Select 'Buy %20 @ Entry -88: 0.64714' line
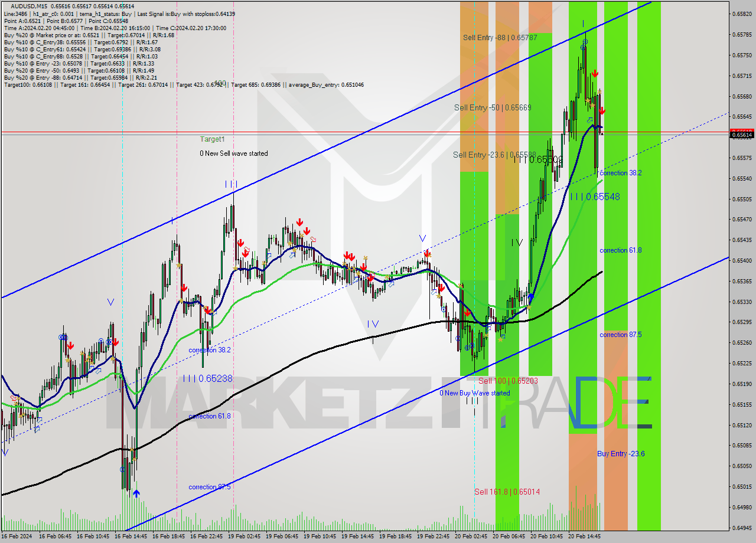 point(80,77)
